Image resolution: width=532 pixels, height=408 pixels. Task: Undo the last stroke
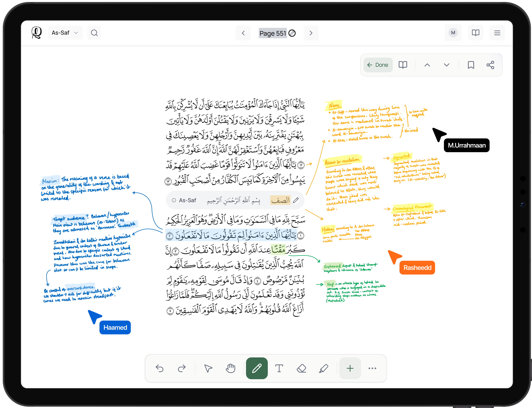[x=159, y=368]
